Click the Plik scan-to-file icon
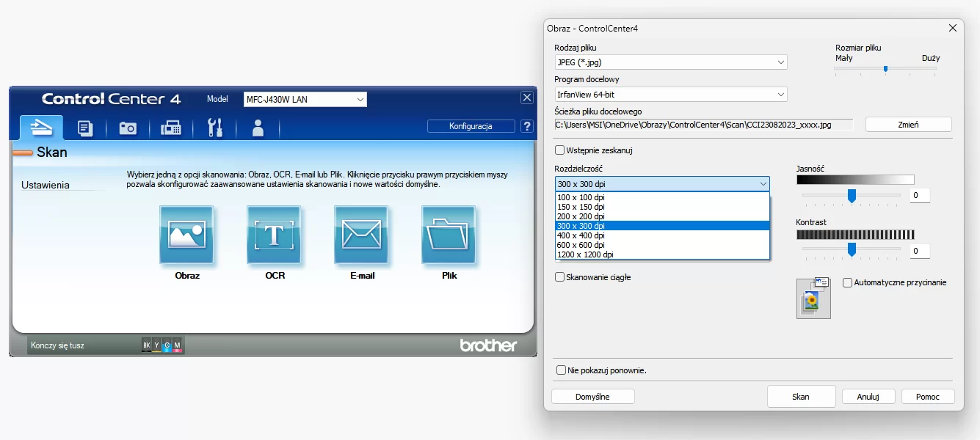Image resolution: width=980 pixels, height=440 pixels. [449, 235]
